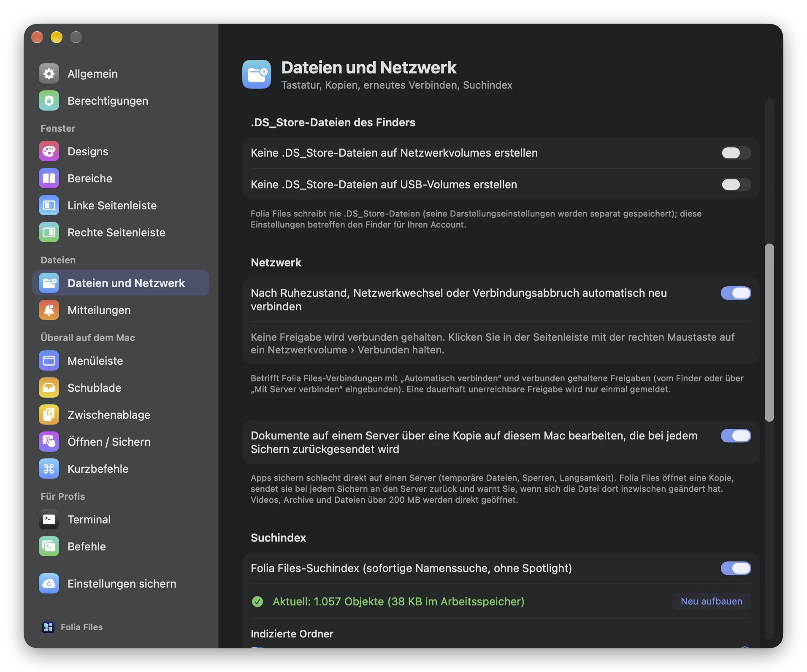Select Dateien und Netzwerk sidebar item

click(x=121, y=283)
